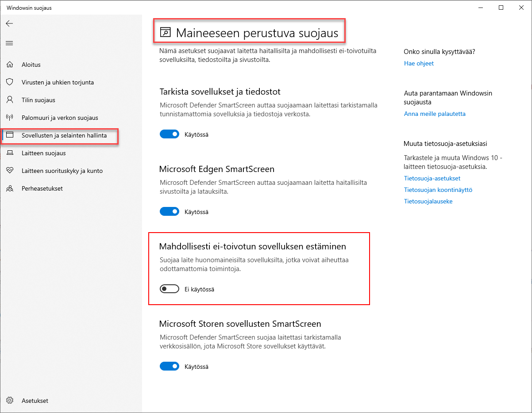532x413 pixels.
Task: Toggle Microsoft Storen sovellusten SmartScreen switch
Action: click(170, 367)
